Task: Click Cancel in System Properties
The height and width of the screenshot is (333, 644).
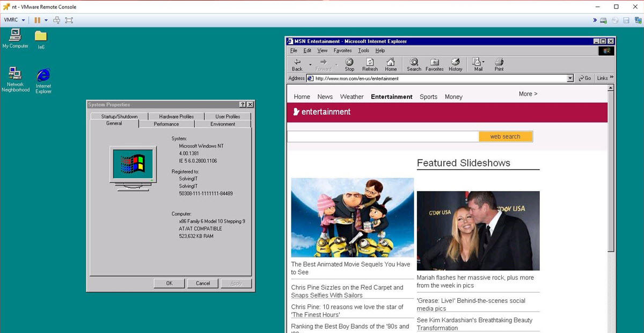Action: pyautogui.click(x=203, y=283)
